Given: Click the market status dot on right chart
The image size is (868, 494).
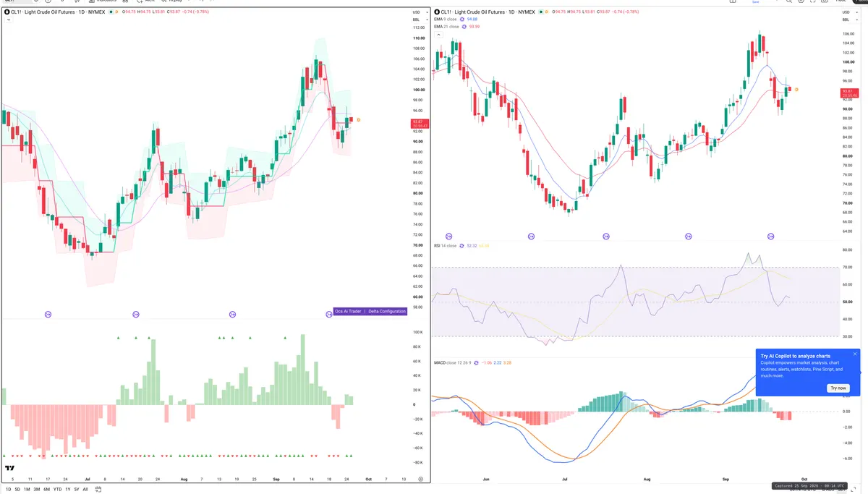Looking at the screenshot, I should pos(540,12).
